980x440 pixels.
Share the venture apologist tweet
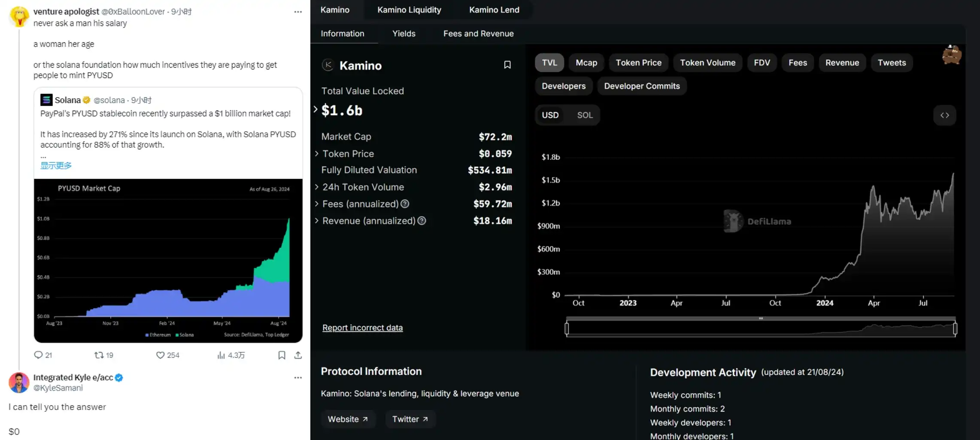click(x=298, y=355)
